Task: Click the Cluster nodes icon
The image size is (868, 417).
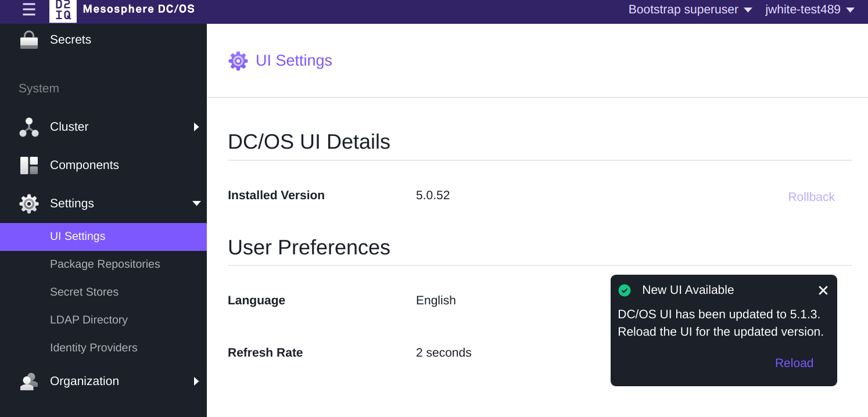Action: coord(29,127)
